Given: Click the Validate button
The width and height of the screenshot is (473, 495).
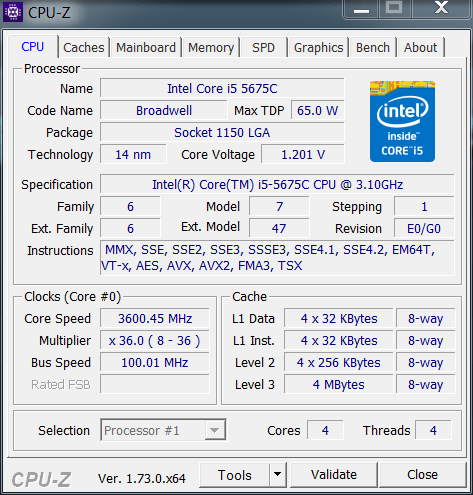Looking at the screenshot, I should click(334, 475).
